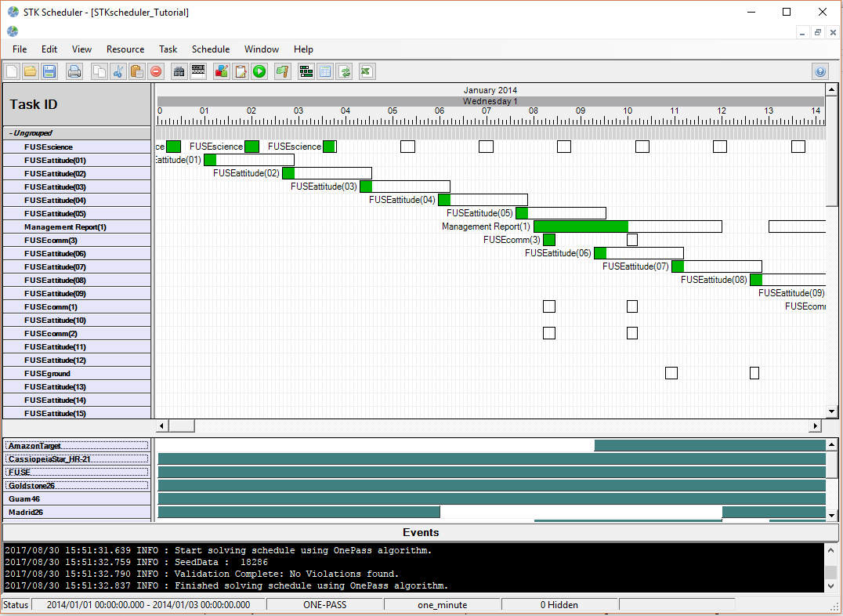
Task: Click the 0 Hidden indicator in the status bar
Action: tap(559, 604)
